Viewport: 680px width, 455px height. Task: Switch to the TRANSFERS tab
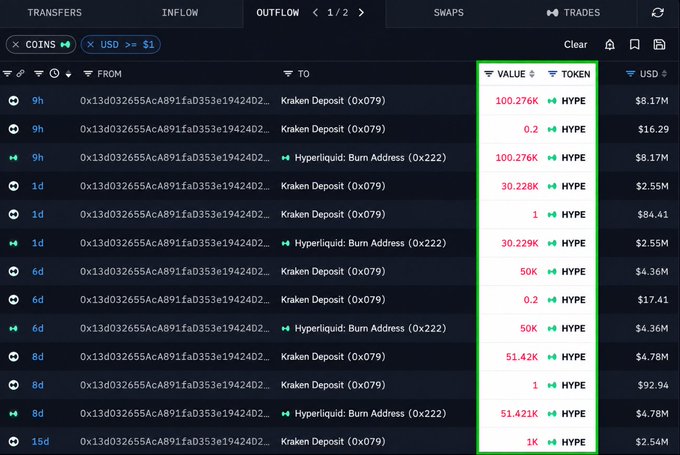(x=55, y=13)
